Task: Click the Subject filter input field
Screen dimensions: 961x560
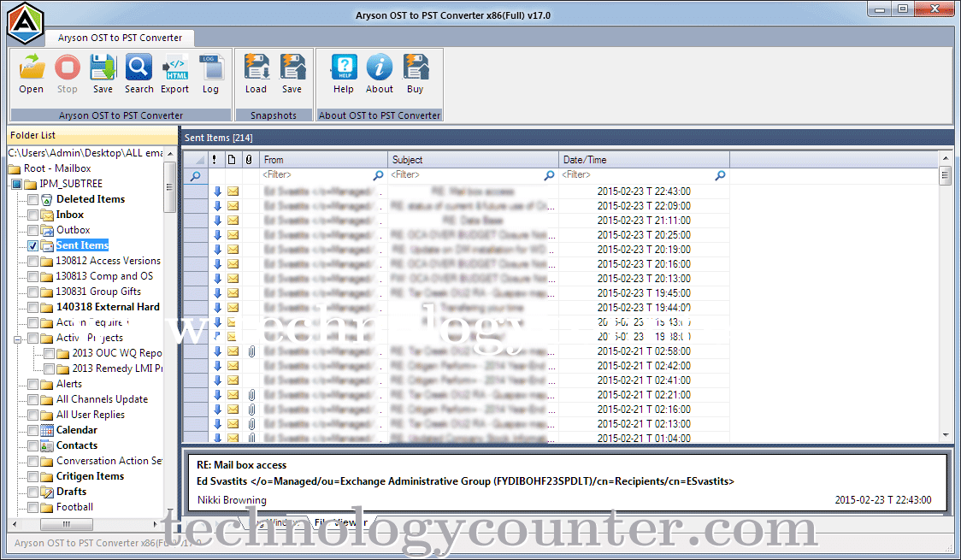Action: tap(466, 175)
